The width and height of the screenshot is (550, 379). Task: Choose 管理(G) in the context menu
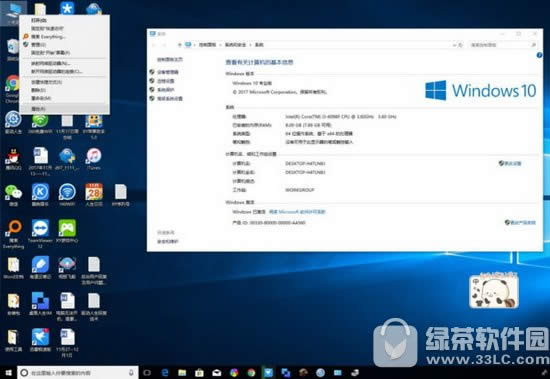[x=38, y=45]
